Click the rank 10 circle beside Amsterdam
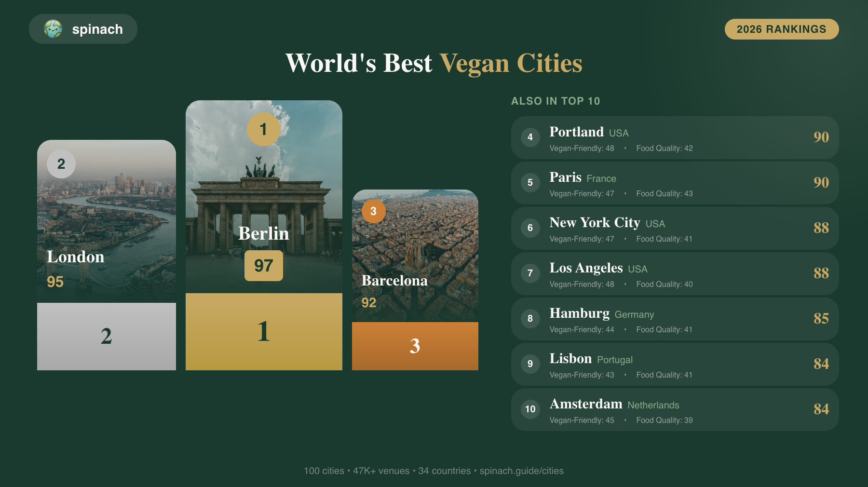Screen dimensions: 868x487 coord(530,409)
